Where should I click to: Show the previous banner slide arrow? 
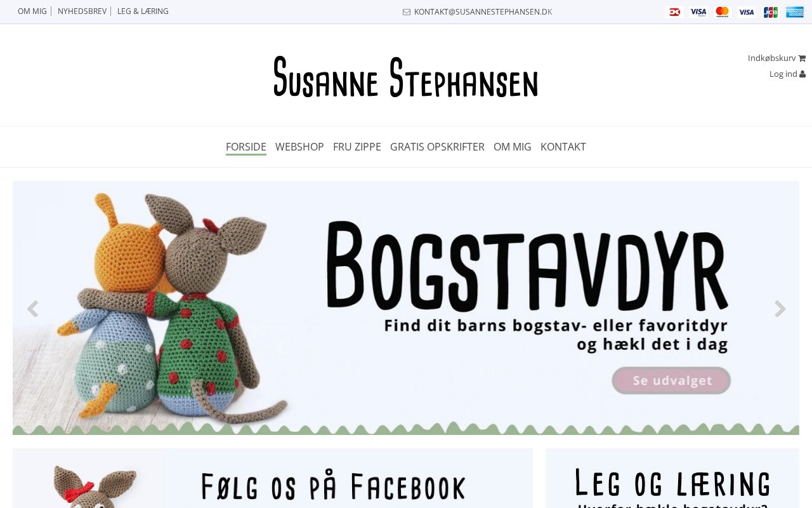coord(32,309)
